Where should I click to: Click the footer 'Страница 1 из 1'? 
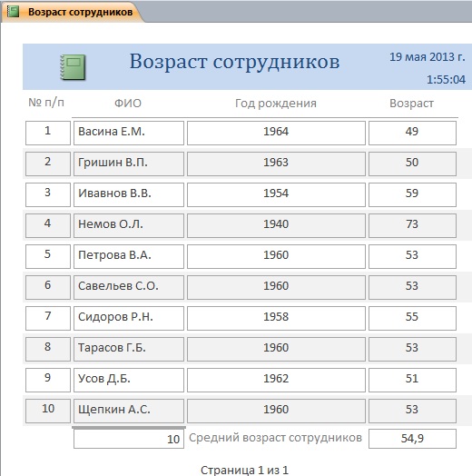point(244,470)
